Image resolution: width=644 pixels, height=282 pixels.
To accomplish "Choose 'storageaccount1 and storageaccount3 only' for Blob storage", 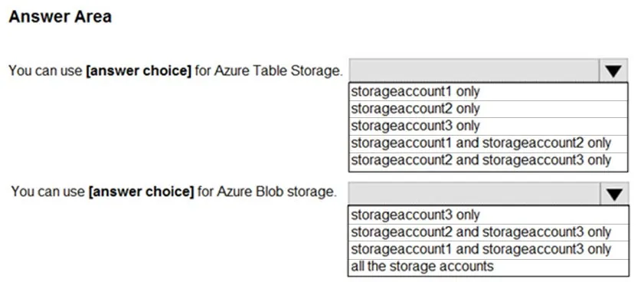I will (489, 250).
